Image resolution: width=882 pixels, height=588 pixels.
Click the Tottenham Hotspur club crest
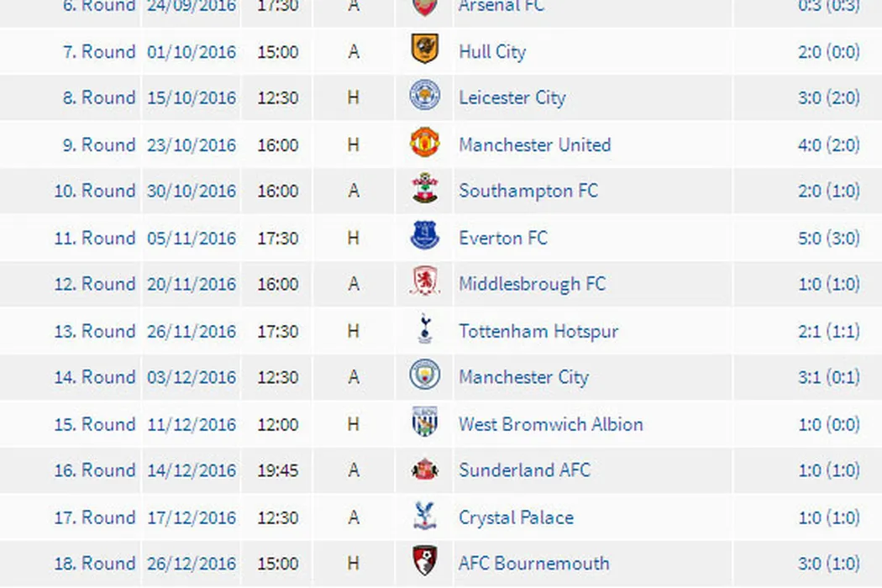click(x=424, y=330)
